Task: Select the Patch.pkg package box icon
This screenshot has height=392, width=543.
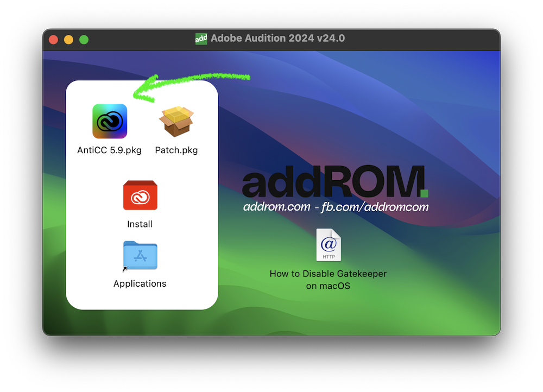Action: [x=176, y=122]
